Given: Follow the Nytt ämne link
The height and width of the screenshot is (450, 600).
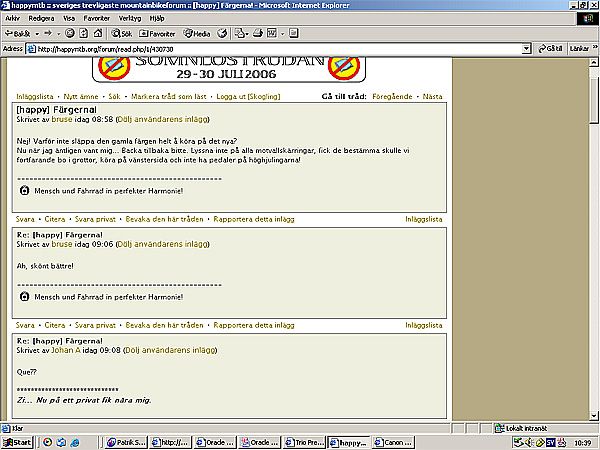Looking at the screenshot, I should [x=81, y=96].
